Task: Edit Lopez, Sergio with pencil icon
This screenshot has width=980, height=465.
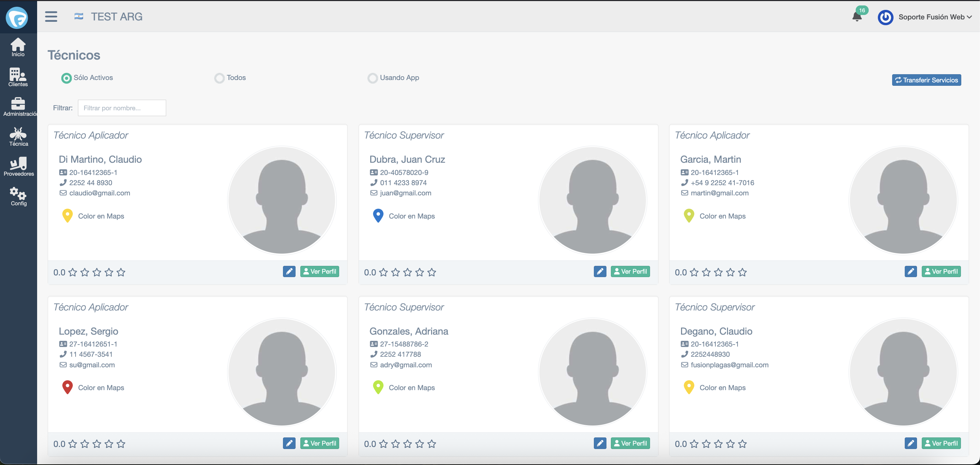Action: [x=289, y=443]
